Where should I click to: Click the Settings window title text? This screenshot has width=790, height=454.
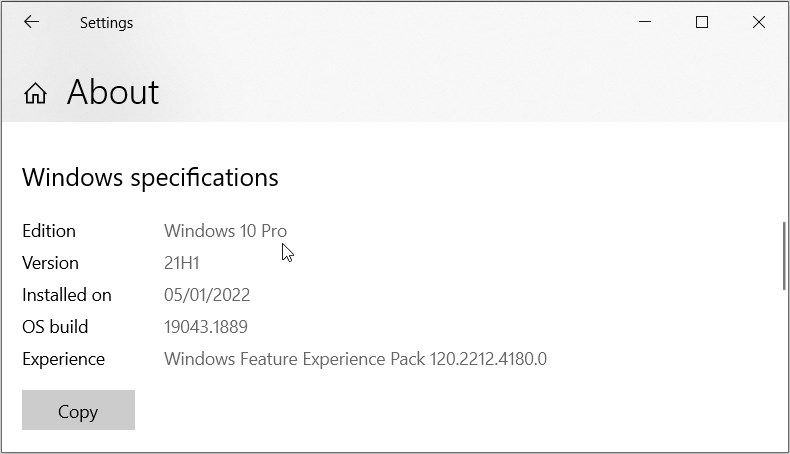(x=106, y=23)
